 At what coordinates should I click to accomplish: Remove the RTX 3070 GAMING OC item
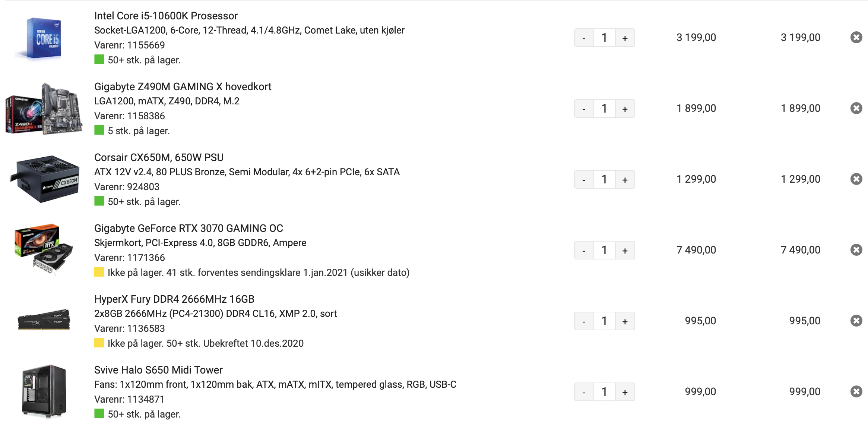tap(856, 250)
